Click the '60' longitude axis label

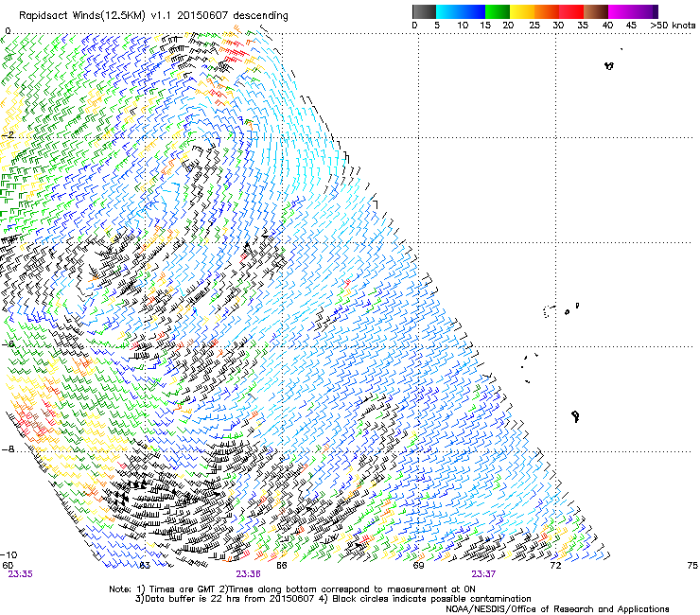pos(8,566)
